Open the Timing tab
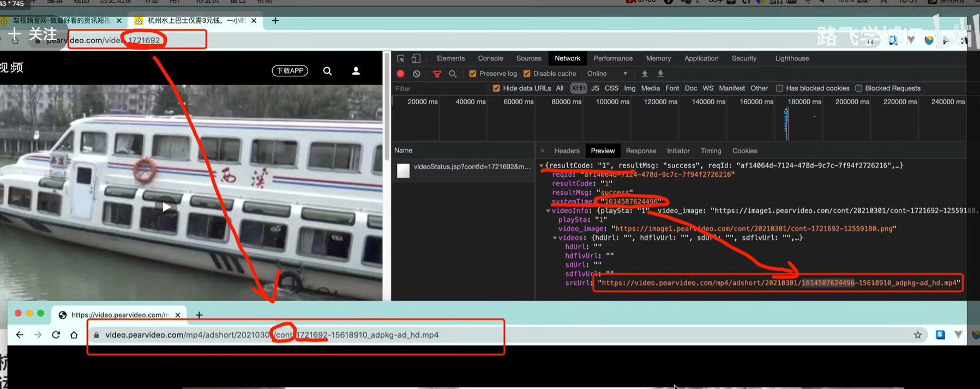This screenshot has height=389, width=980. pyautogui.click(x=711, y=151)
